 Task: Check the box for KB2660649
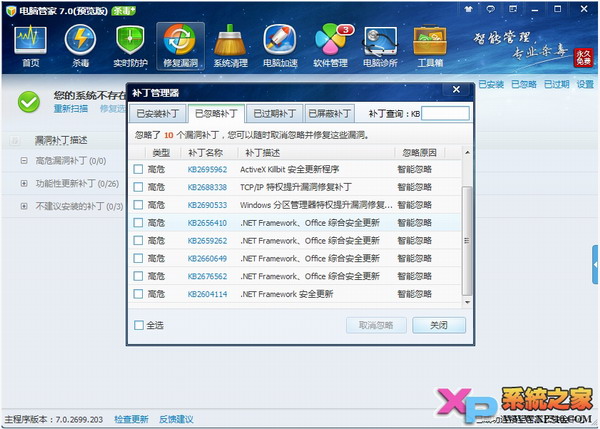pyautogui.click(x=138, y=258)
